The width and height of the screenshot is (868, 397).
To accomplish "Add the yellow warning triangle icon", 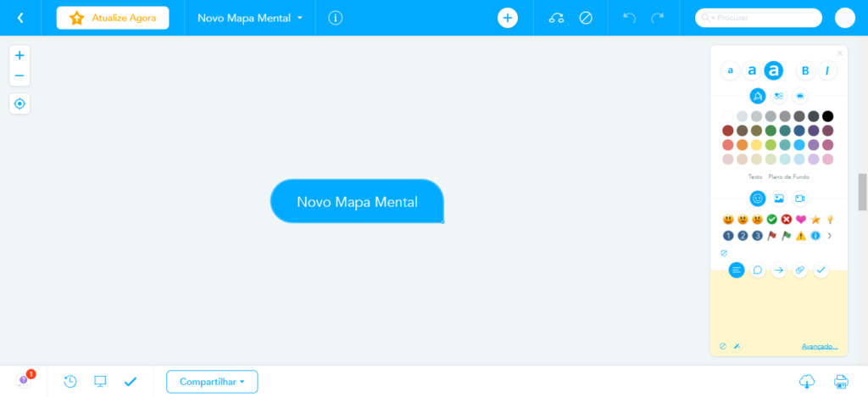I will pyautogui.click(x=800, y=236).
